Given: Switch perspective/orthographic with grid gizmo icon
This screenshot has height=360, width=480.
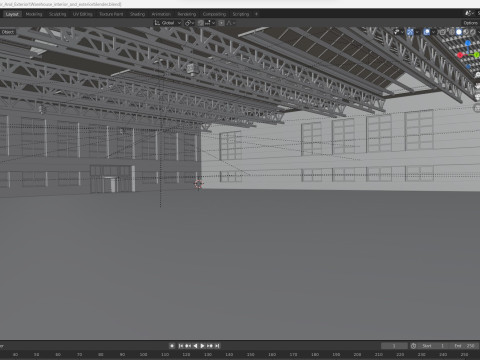Looking at the screenshot, I should click(x=478, y=108).
